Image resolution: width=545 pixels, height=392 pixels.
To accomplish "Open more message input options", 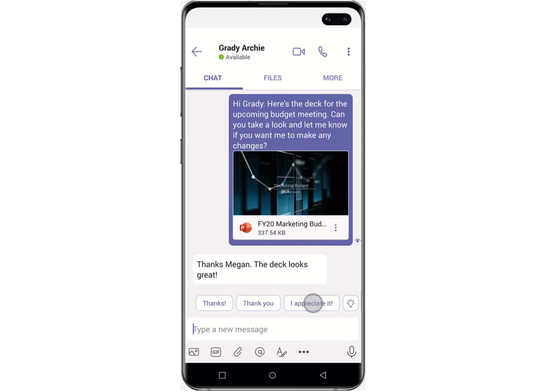I will [303, 352].
